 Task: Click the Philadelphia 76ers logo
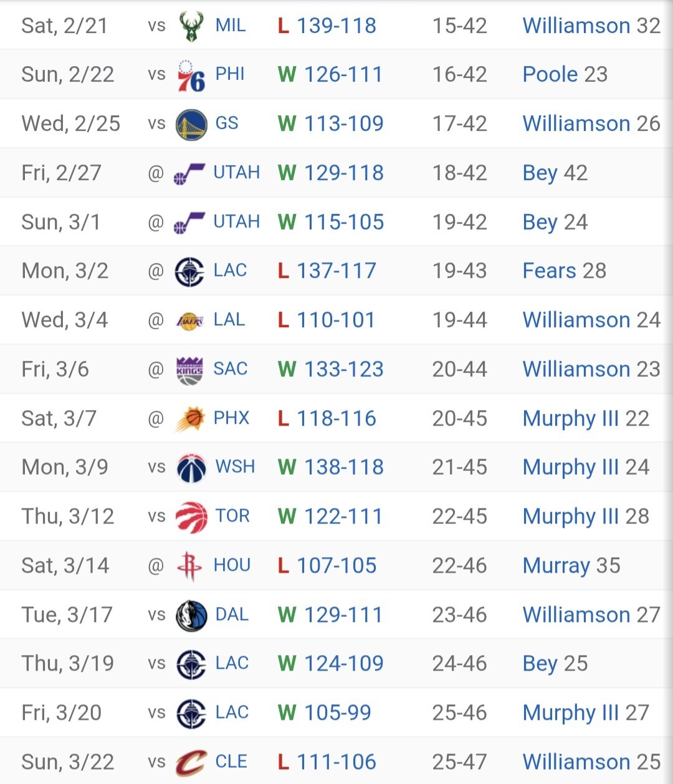(191, 75)
